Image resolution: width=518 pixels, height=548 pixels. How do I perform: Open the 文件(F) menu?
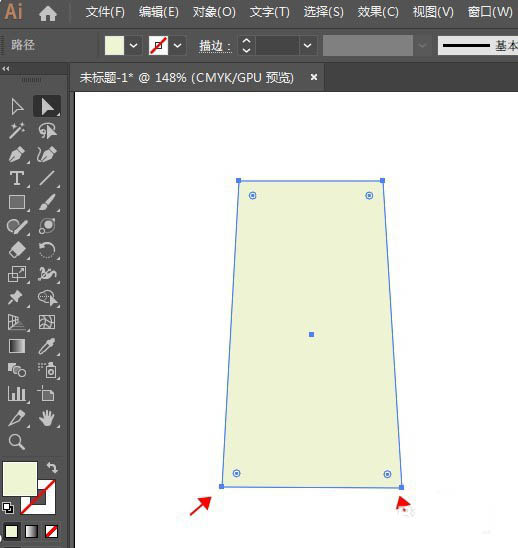click(x=105, y=13)
